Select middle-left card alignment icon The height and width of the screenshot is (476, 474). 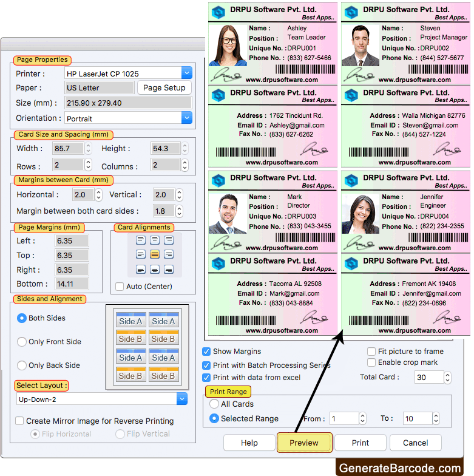tap(141, 254)
